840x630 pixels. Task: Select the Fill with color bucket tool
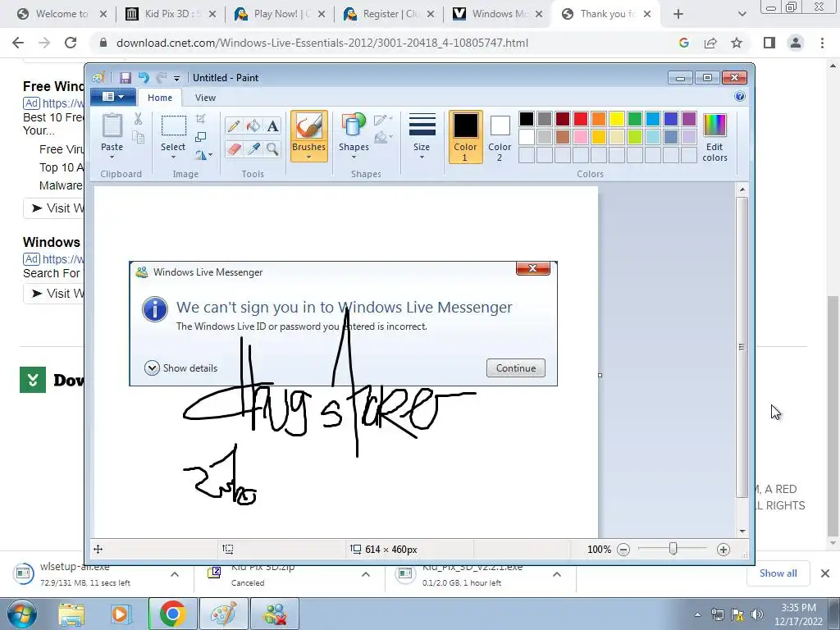[253, 126]
